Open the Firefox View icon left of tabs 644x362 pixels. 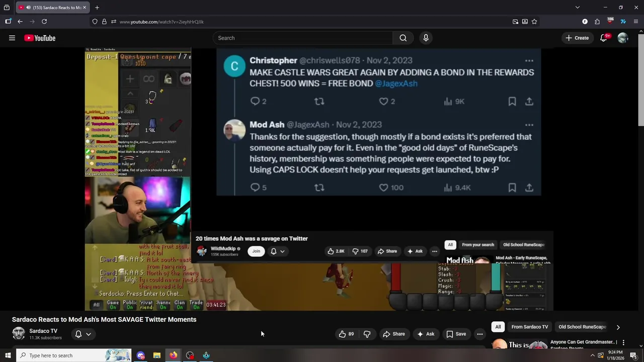coord(7,8)
